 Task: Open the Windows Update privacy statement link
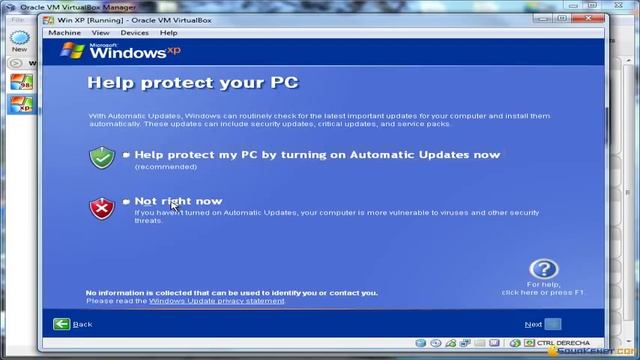click(x=217, y=301)
